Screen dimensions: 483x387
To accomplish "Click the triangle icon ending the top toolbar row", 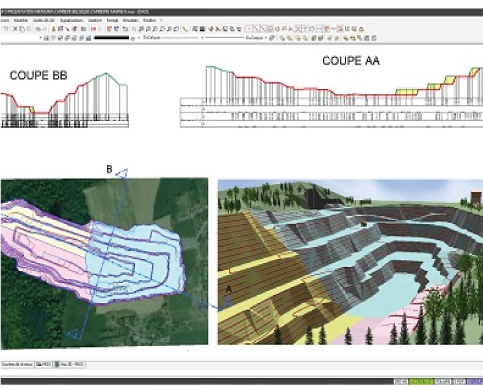I will coord(362,29).
